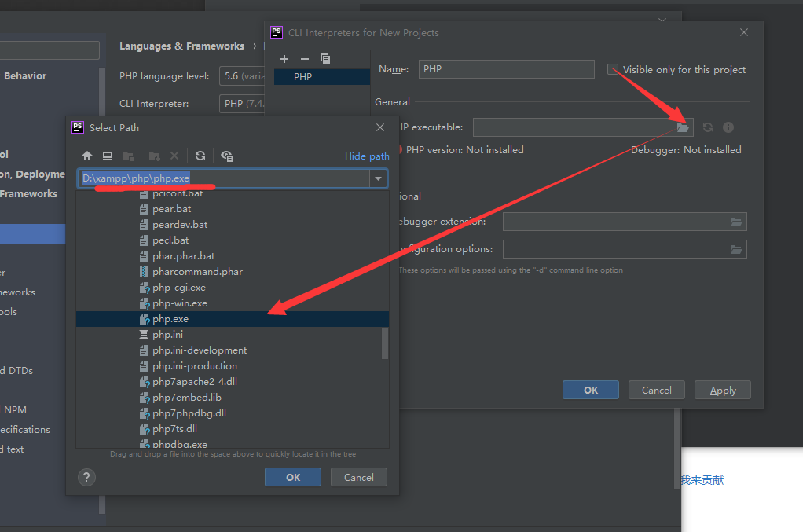Select PHP interpreter in list
Screen dimensions: 803x532
click(322, 77)
